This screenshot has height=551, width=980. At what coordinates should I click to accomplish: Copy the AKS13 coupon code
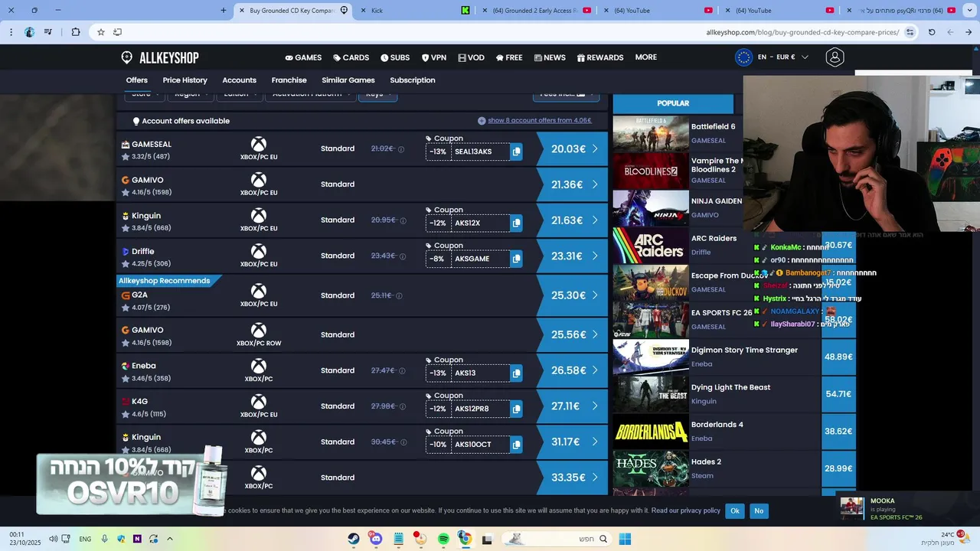click(516, 373)
